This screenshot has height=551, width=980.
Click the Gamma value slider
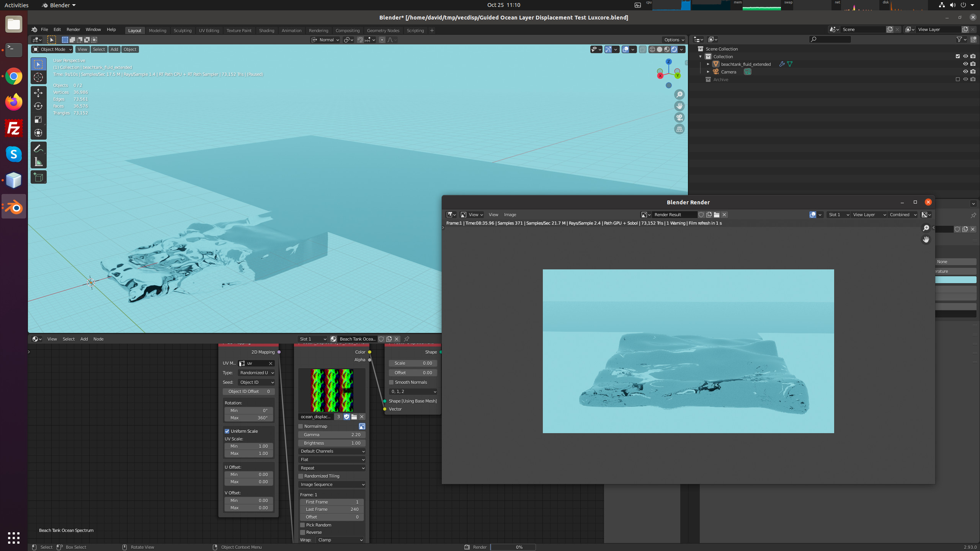332,435
